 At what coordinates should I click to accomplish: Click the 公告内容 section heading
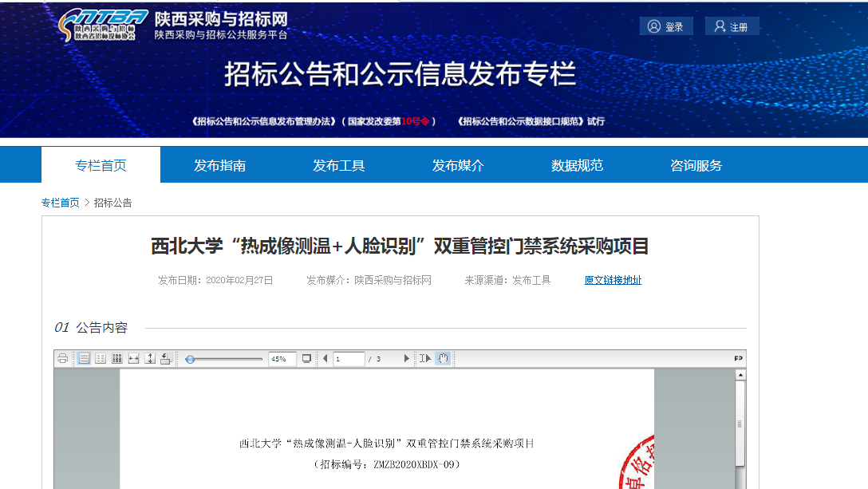[x=102, y=328]
